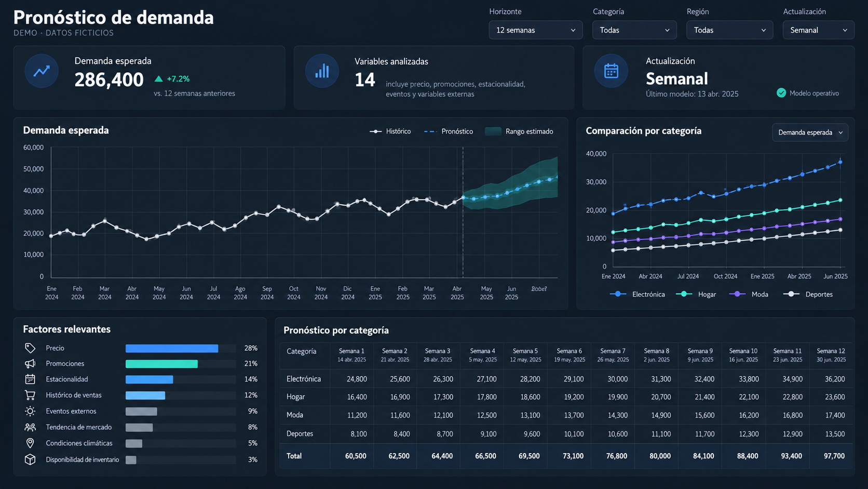Click the Pronóstico de demanda page title
Image resolution: width=868 pixels, height=489 pixels.
pyautogui.click(x=113, y=17)
